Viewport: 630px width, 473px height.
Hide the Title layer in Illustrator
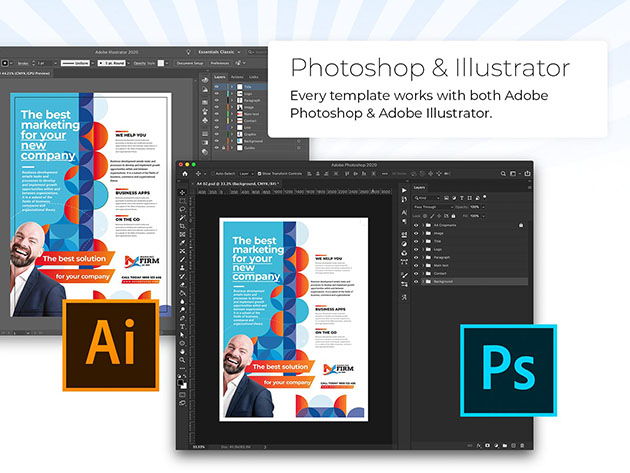pyautogui.click(x=217, y=86)
